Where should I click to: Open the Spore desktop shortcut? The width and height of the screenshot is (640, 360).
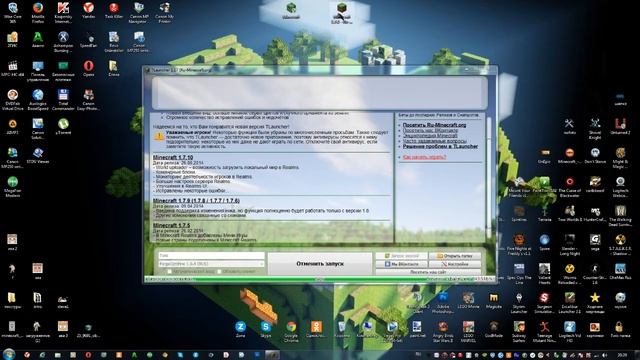coord(544,242)
